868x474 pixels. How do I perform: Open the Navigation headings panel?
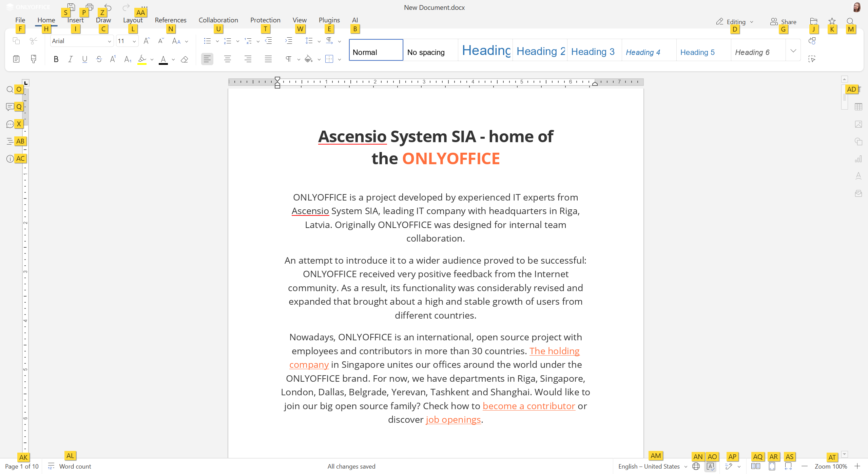tap(9, 141)
